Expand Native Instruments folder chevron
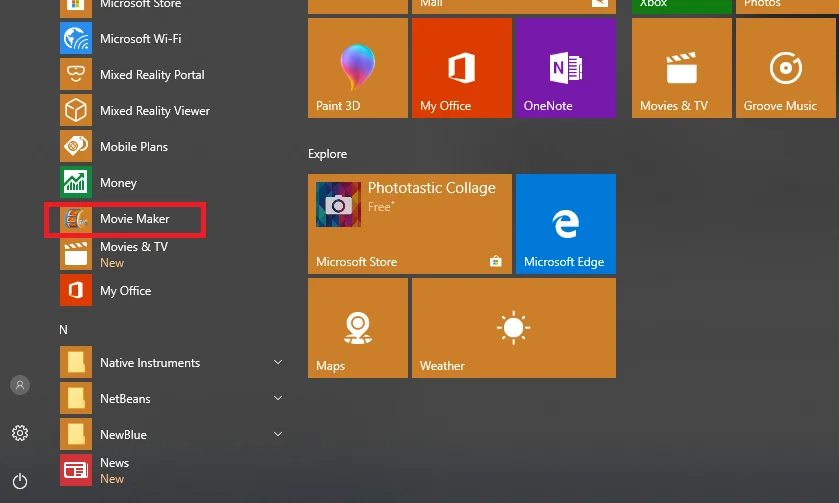839x503 pixels. coord(278,362)
